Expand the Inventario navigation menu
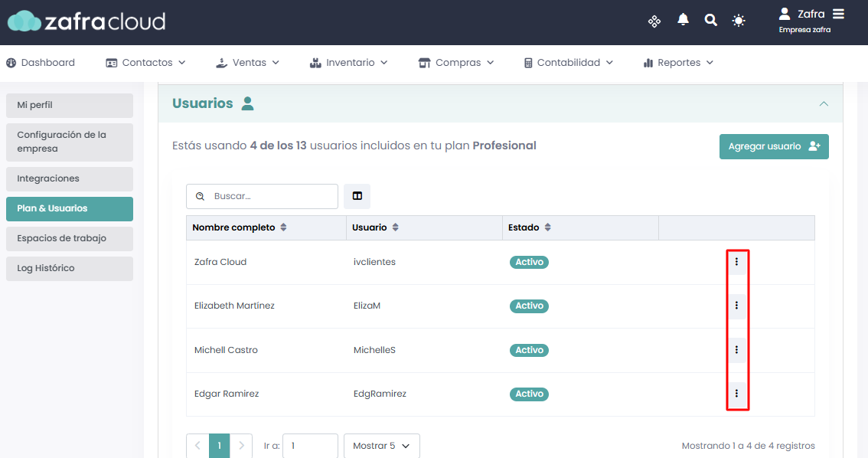Screen dimensions: 868x458 (349, 63)
